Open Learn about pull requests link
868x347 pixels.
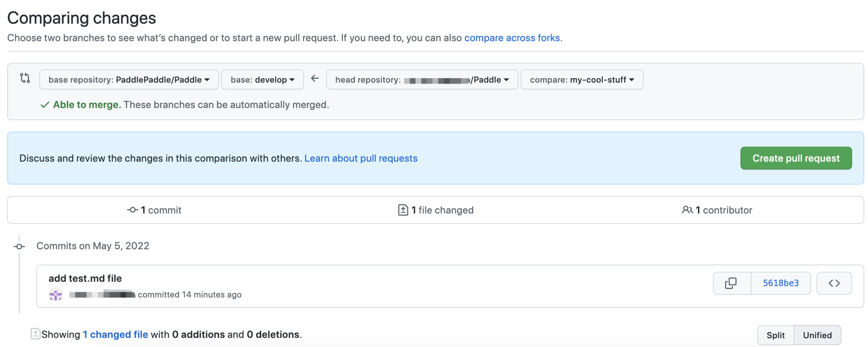(360, 158)
